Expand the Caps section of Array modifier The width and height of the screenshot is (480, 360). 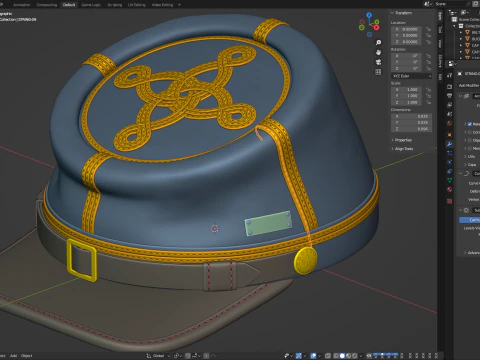(x=465, y=165)
